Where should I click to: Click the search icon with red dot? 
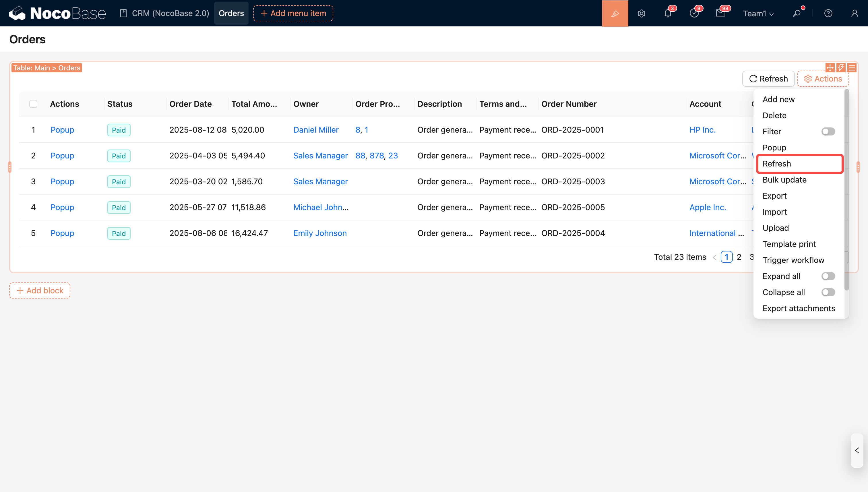797,13
